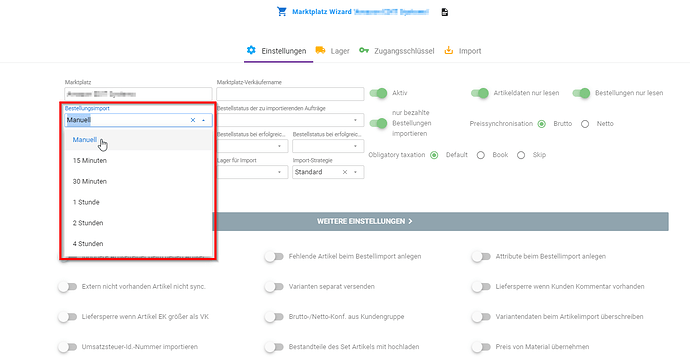Enable Extern nicht vorhanden Artikel nicht sync.
The width and height of the screenshot is (690, 360).
67,287
